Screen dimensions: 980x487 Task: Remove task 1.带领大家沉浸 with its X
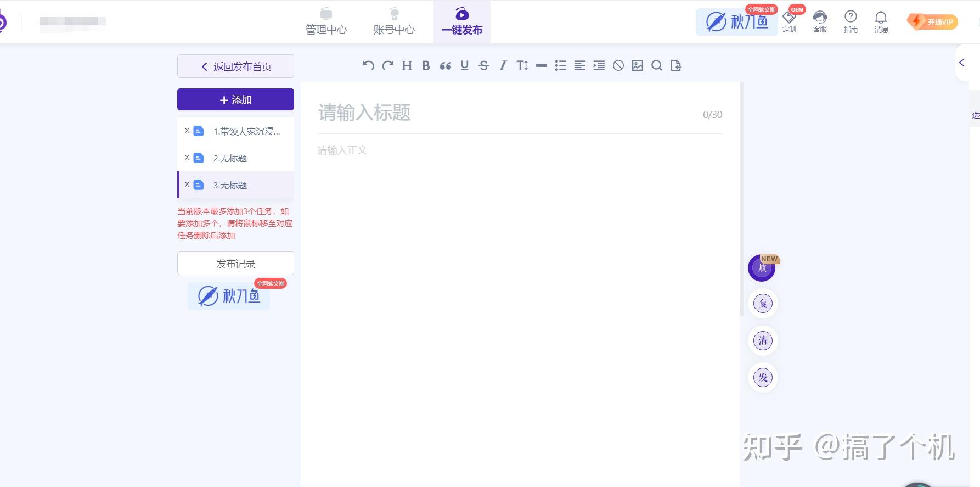point(187,131)
